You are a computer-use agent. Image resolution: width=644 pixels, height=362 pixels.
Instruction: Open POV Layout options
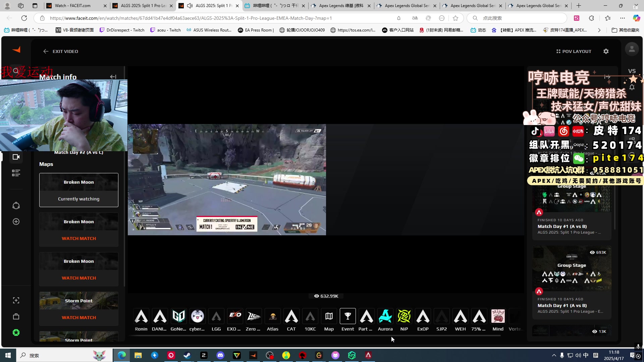[574, 51]
